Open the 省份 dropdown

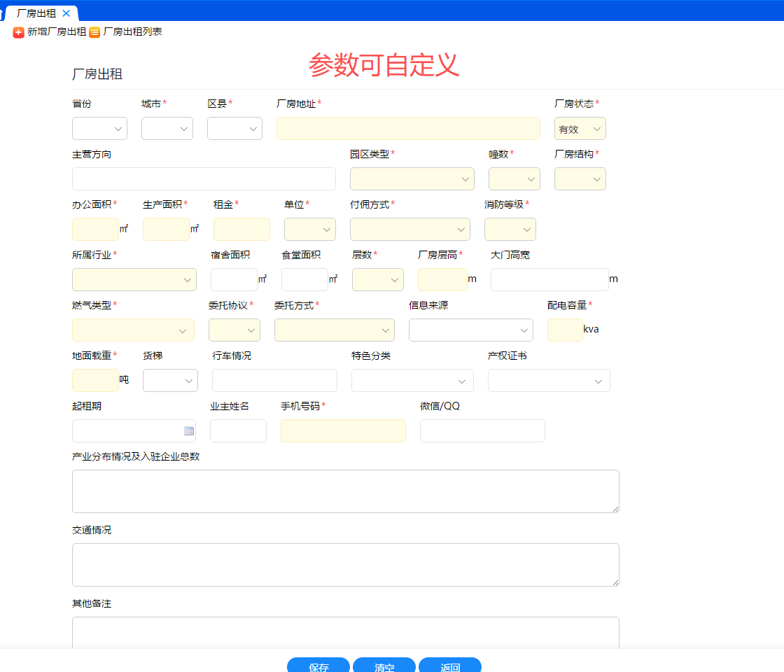(x=99, y=129)
